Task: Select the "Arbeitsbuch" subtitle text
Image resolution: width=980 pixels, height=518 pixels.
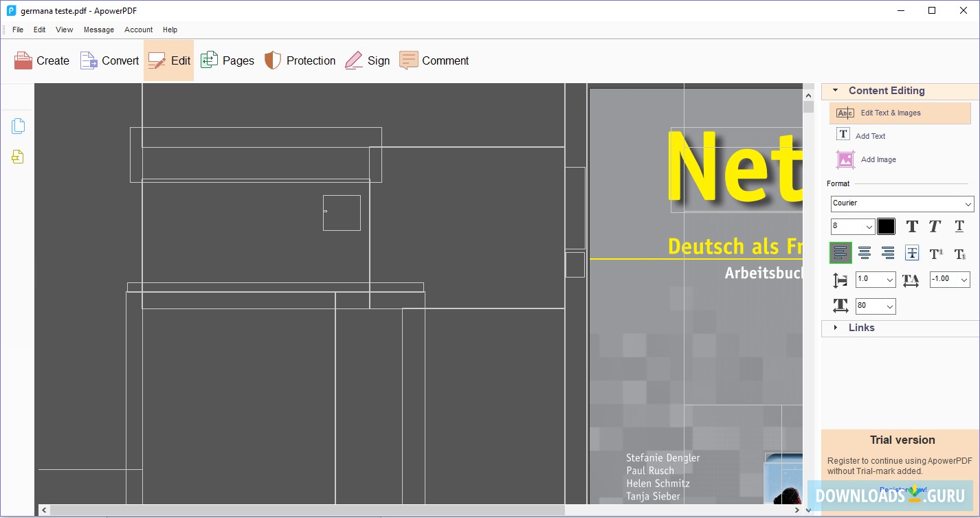Action: click(764, 273)
